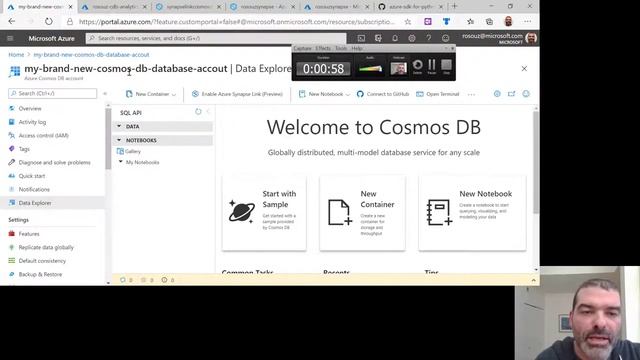The image size is (640, 360).
Task: Open Data Explorer settings gear icon
Action: click(x=497, y=94)
